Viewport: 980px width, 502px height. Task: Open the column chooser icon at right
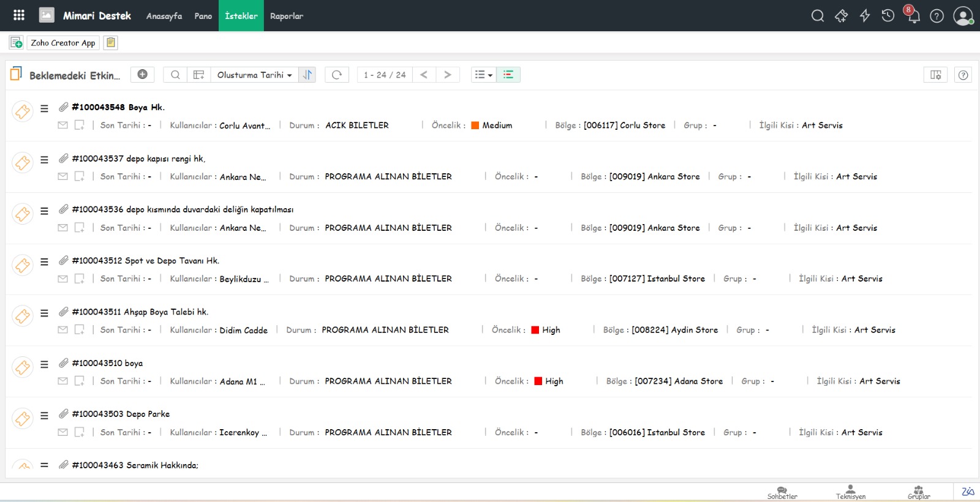pos(935,75)
